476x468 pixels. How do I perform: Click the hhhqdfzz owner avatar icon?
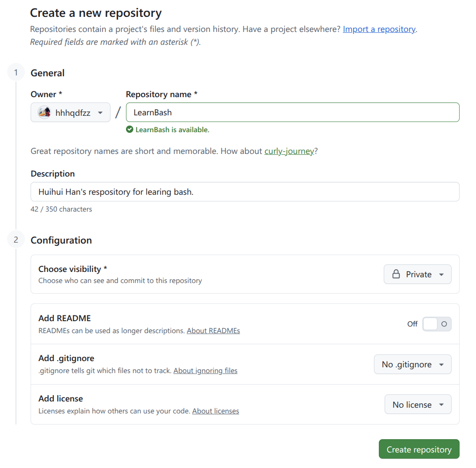tap(44, 113)
